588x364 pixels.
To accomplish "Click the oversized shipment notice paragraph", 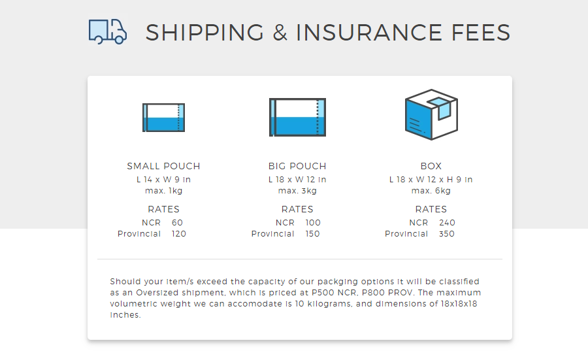I will point(295,298).
